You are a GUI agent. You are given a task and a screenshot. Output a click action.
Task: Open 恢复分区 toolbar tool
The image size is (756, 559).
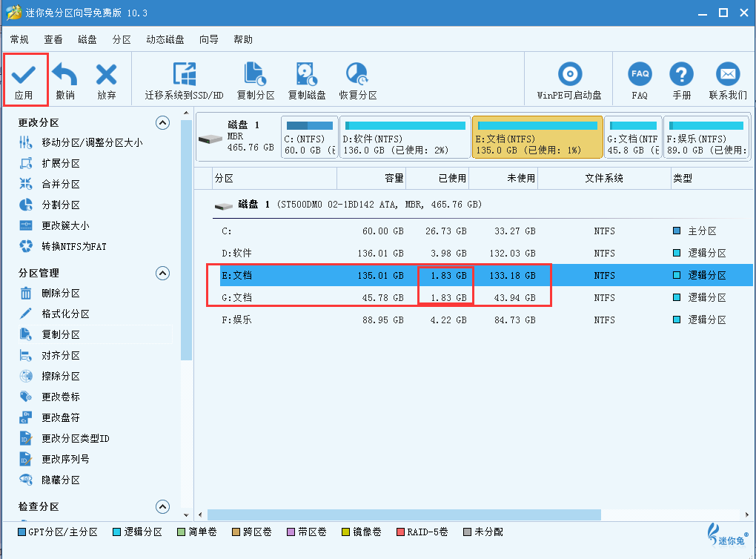358,81
